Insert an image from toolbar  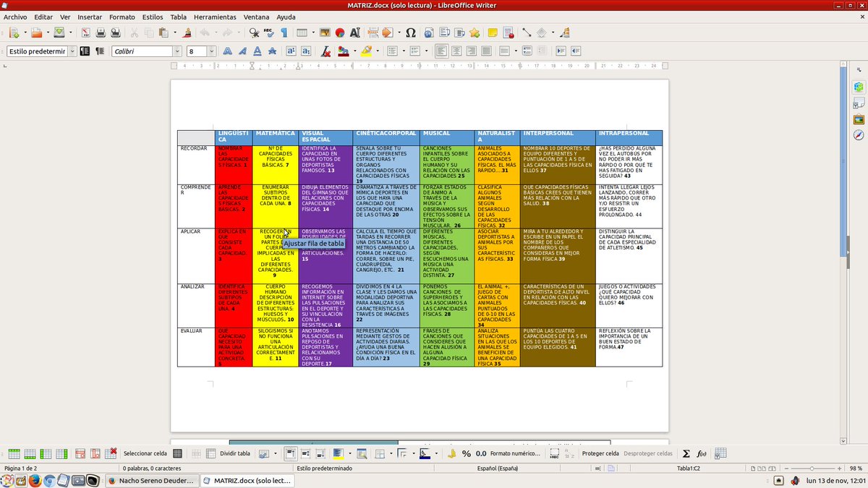tap(325, 33)
